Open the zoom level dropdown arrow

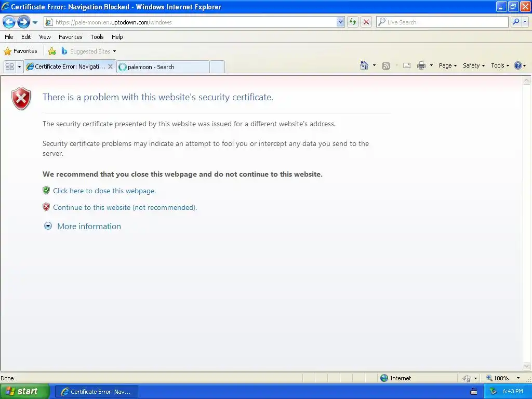tap(518, 378)
